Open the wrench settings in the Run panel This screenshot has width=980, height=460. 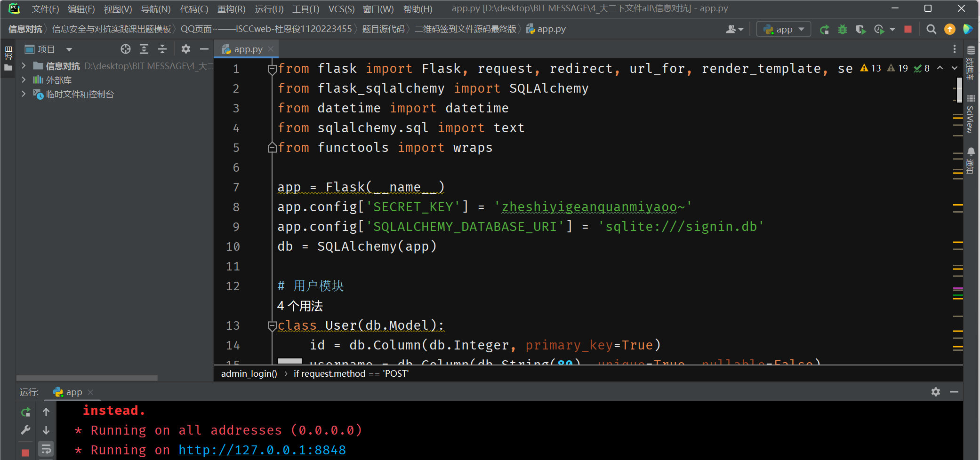click(26, 430)
